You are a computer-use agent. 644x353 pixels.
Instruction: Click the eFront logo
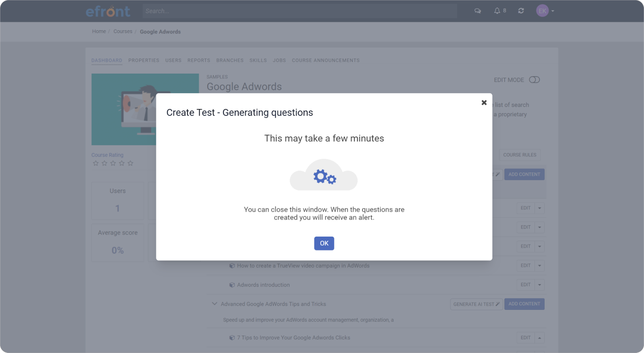[x=108, y=11]
